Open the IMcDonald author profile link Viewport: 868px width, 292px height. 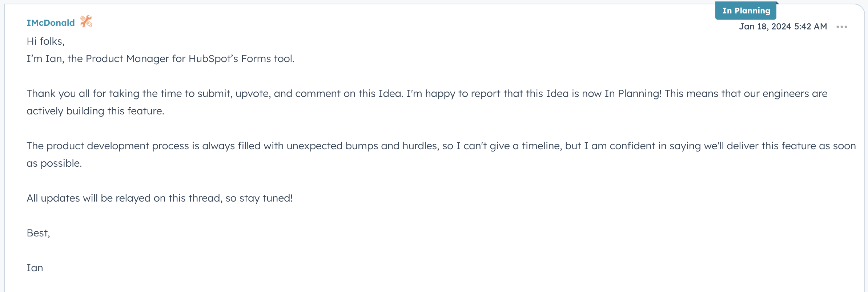[x=51, y=23]
